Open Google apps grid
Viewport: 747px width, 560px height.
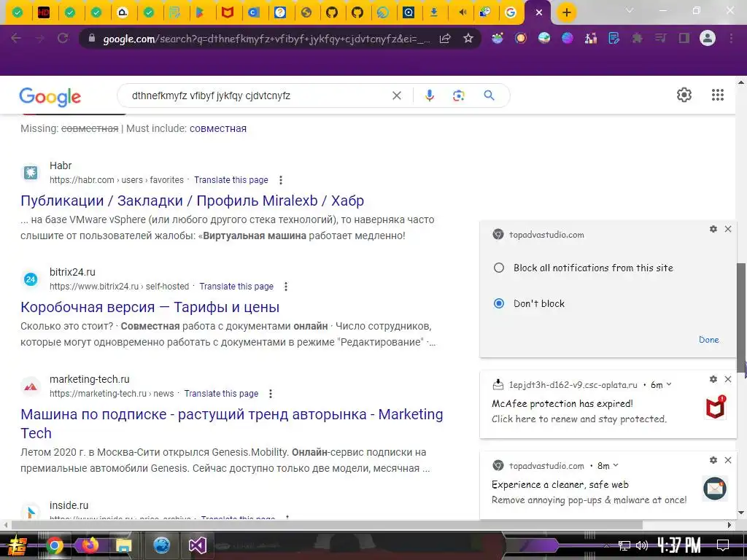click(718, 95)
